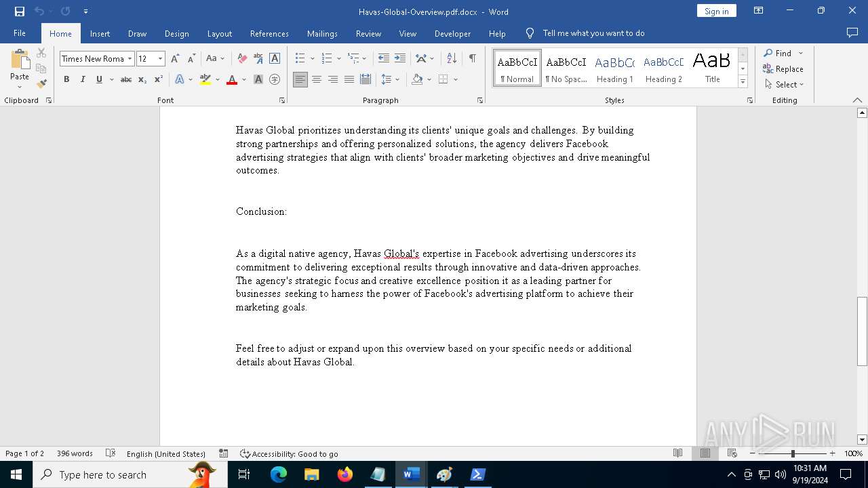Click the Copy icon in Clipboard group
This screenshot has height=488, width=868.
click(x=41, y=68)
